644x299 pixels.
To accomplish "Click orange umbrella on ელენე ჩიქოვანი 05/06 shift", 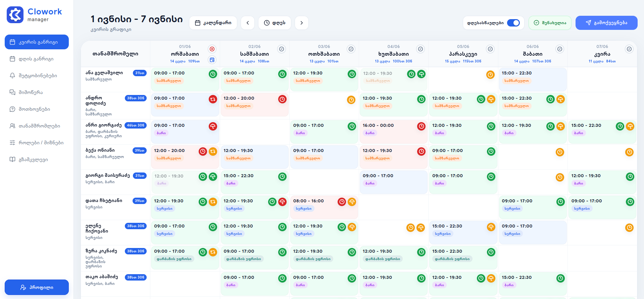I will pyautogui.click(x=491, y=227).
